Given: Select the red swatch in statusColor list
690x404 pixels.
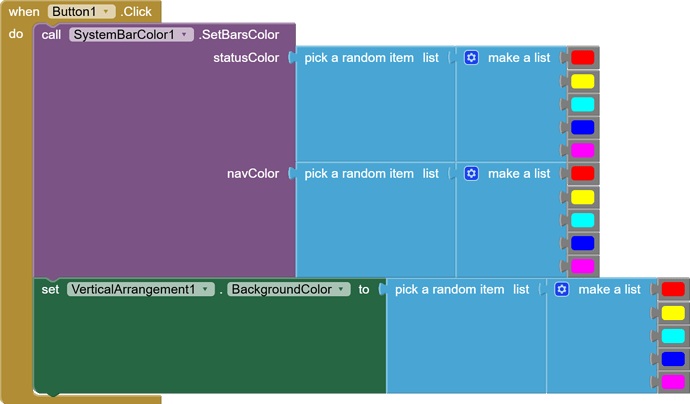Looking at the screenshot, I should [582, 58].
